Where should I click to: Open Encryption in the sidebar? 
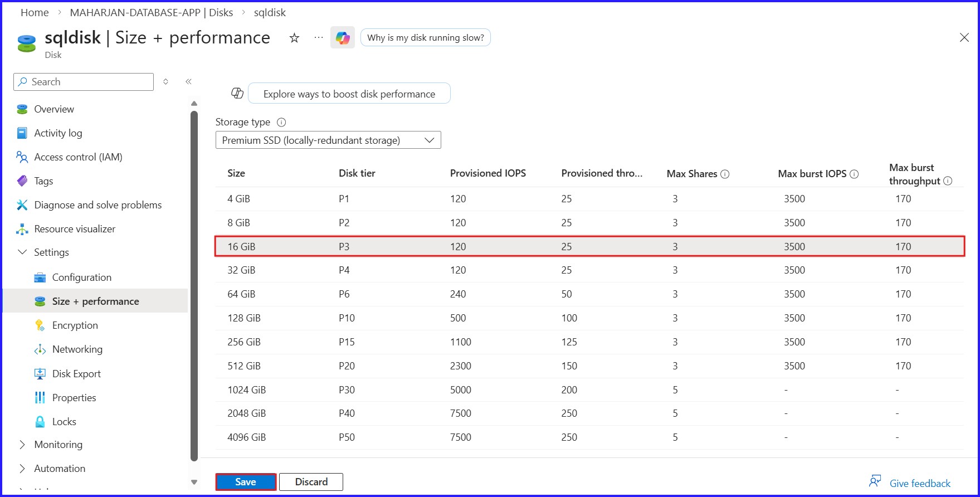pos(75,325)
